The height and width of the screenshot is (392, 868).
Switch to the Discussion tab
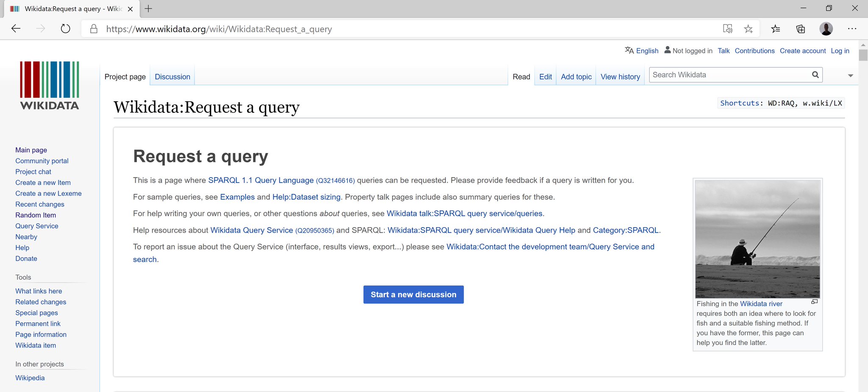(172, 77)
